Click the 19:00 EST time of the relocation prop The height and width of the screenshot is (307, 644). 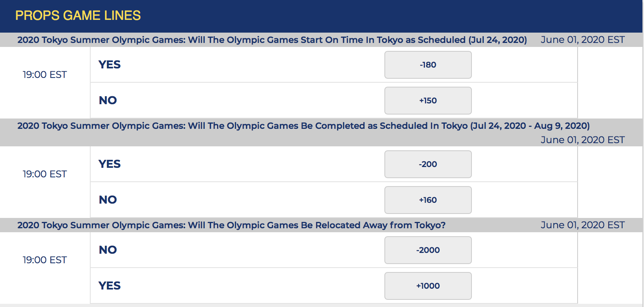point(45,260)
